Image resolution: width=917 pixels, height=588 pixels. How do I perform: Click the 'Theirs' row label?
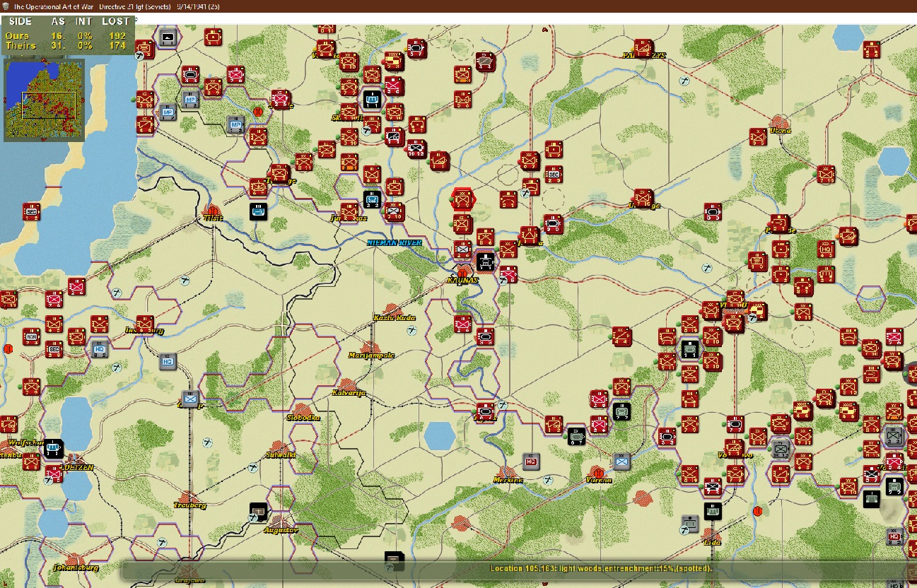click(x=21, y=45)
